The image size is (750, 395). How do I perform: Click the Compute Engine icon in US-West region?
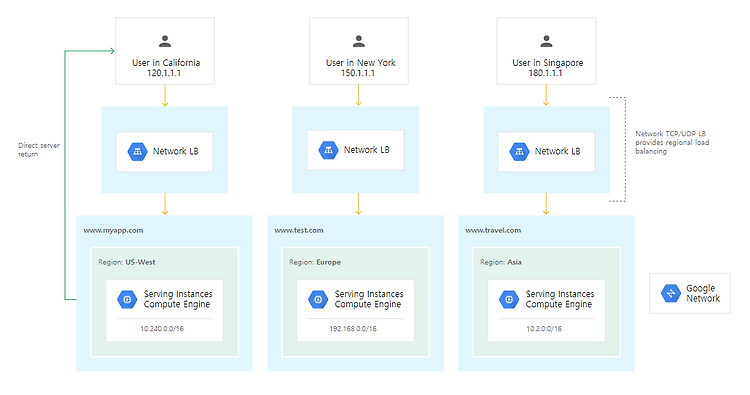point(127,299)
